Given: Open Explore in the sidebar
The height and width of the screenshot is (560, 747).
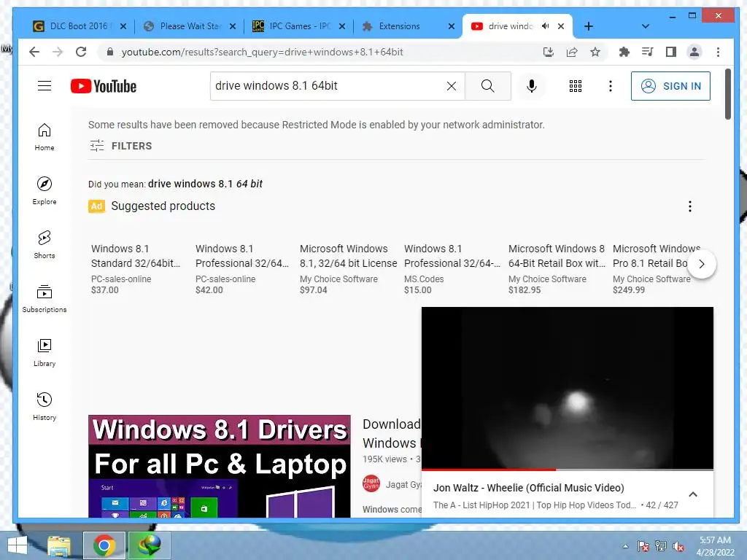Looking at the screenshot, I should tap(44, 191).
